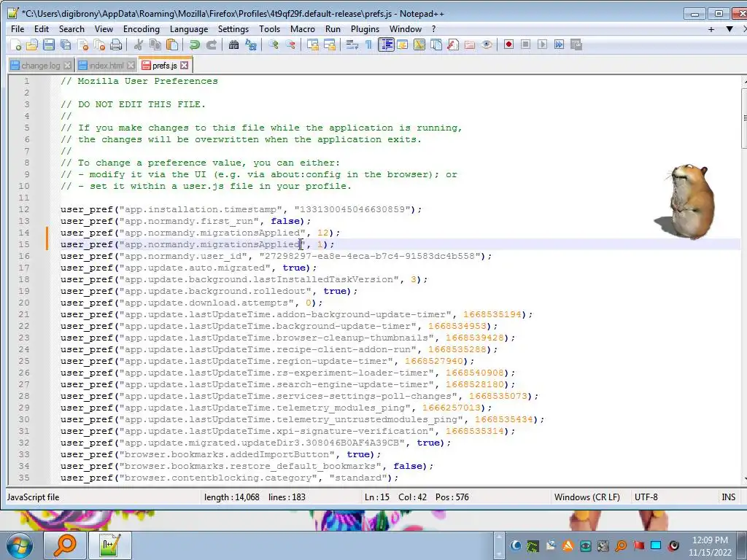Click the Zoom In magnifier icon
This screenshot has width=747, height=560.
point(273,44)
